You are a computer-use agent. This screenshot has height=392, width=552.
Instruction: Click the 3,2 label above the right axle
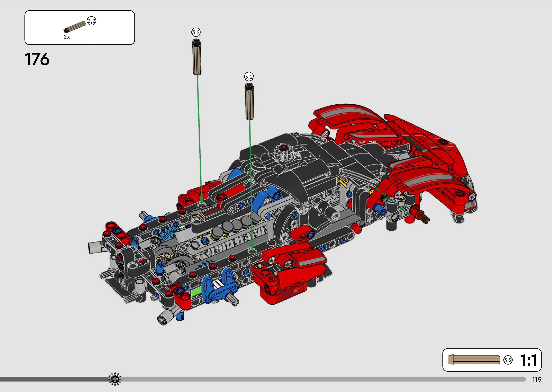coord(249,77)
